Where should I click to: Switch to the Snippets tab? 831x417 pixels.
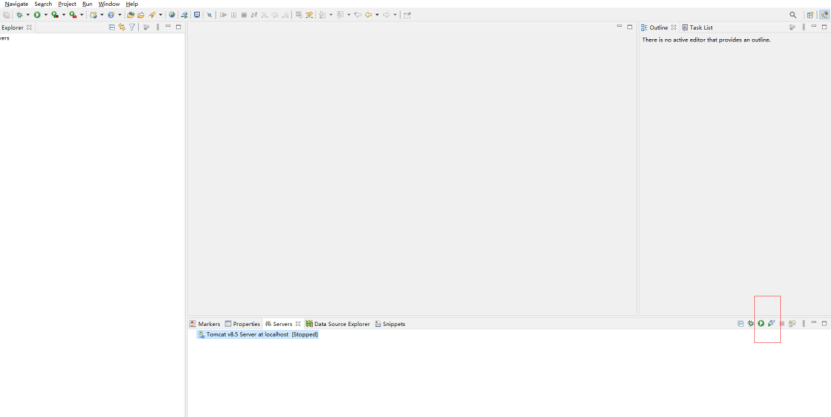[390, 324]
